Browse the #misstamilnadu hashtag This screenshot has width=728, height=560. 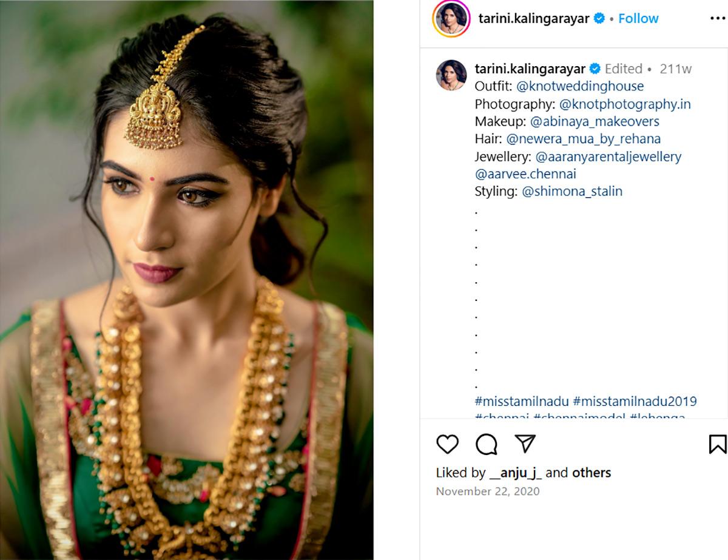coord(522,402)
